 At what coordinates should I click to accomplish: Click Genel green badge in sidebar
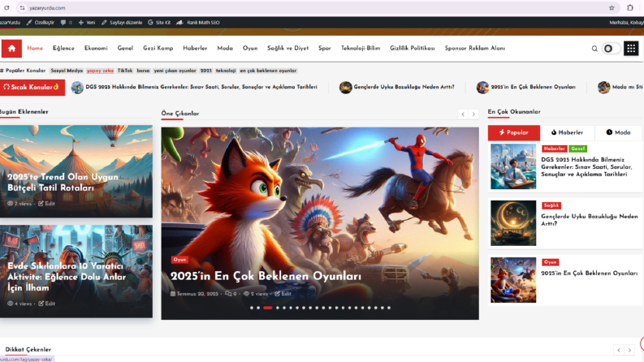coord(577,149)
